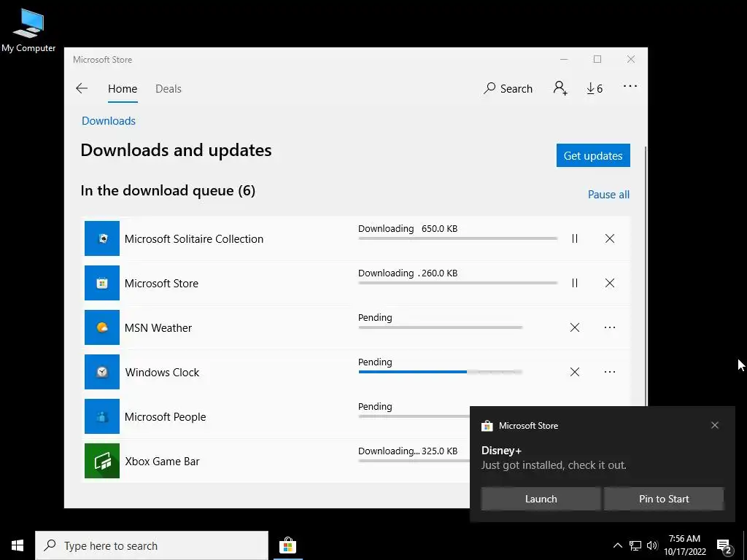Open Microsoft Store from the taskbar
The image size is (747, 560).
click(287, 545)
